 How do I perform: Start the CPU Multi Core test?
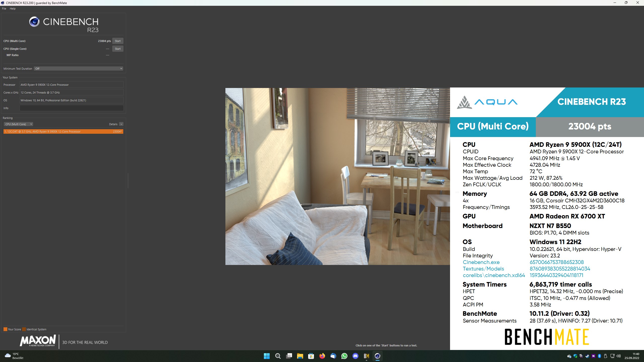[118, 41]
